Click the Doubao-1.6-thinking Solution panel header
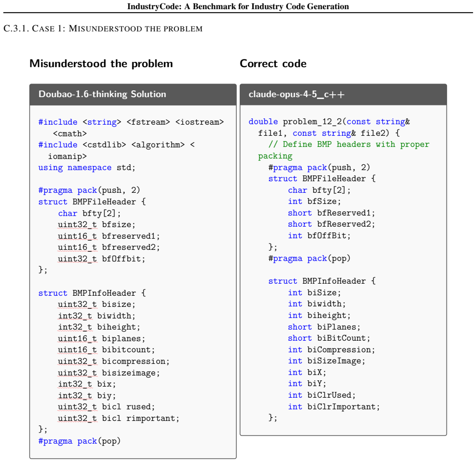This screenshot has height=462, width=476. point(133,94)
